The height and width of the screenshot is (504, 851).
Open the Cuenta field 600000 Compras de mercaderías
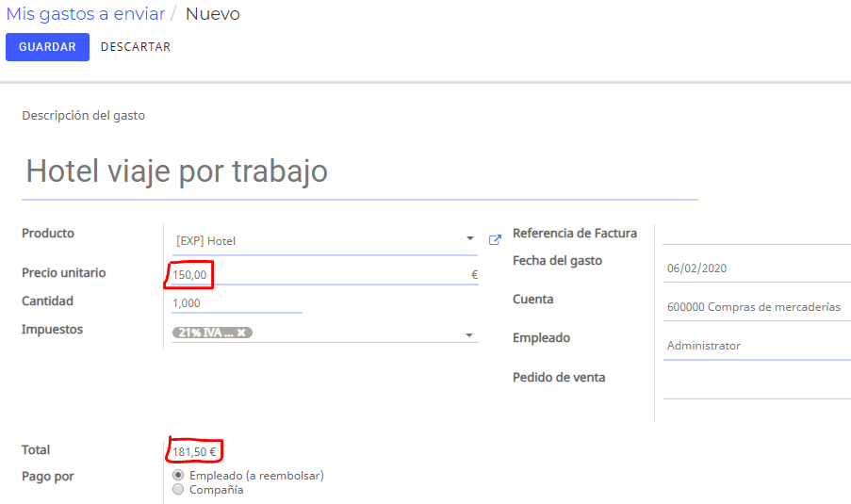pos(757,307)
